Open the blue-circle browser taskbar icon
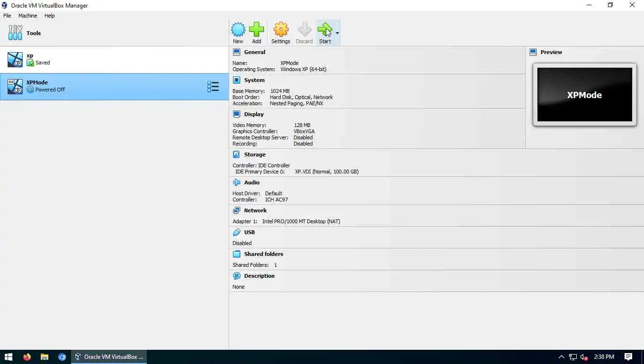The width and height of the screenshot is (644, 364). (62, 357)
